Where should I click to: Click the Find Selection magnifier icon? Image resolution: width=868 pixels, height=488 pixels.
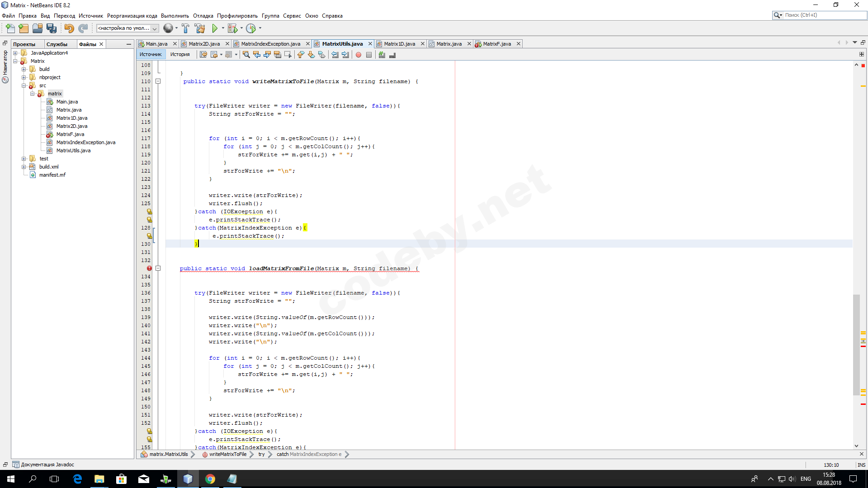pos(246,55)
